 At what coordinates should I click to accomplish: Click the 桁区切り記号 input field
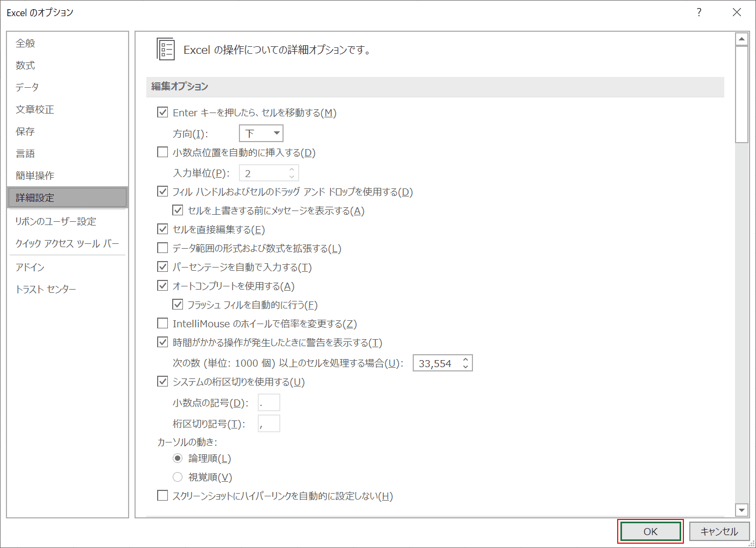(x=269, y=424)
